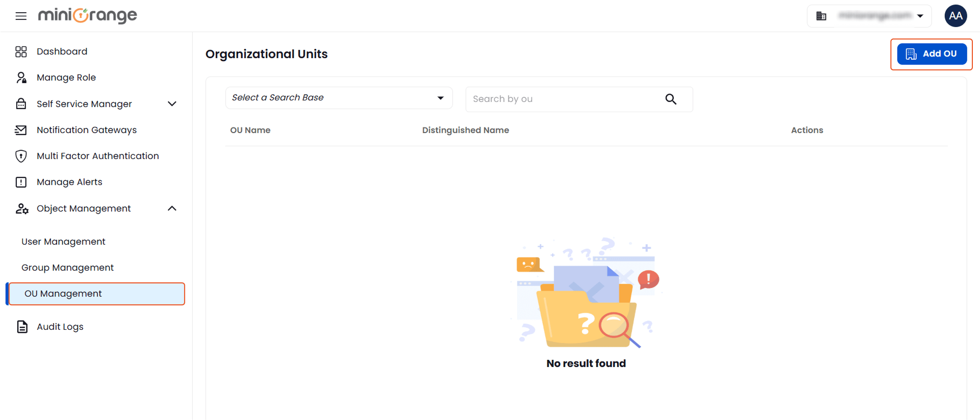Click the Self Service Manager bag icon

[21, 104]
